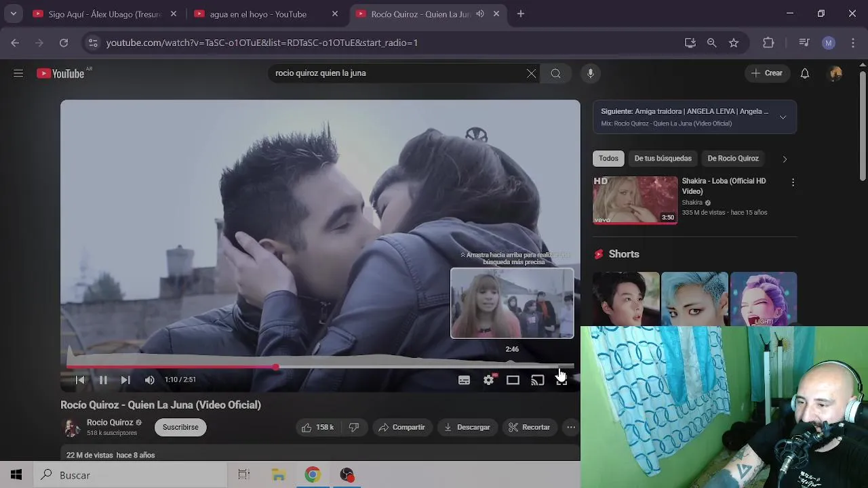Show more filter chips with arrow
The height and width of the screenshot is (488, 868).
pyautogui.click(x=785, y=159)
